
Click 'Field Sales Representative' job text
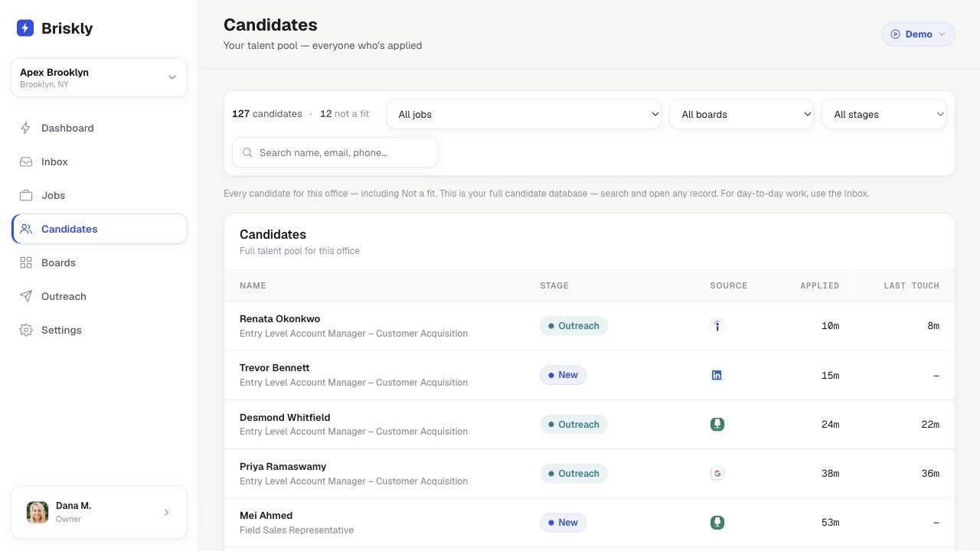pos(296,530)
